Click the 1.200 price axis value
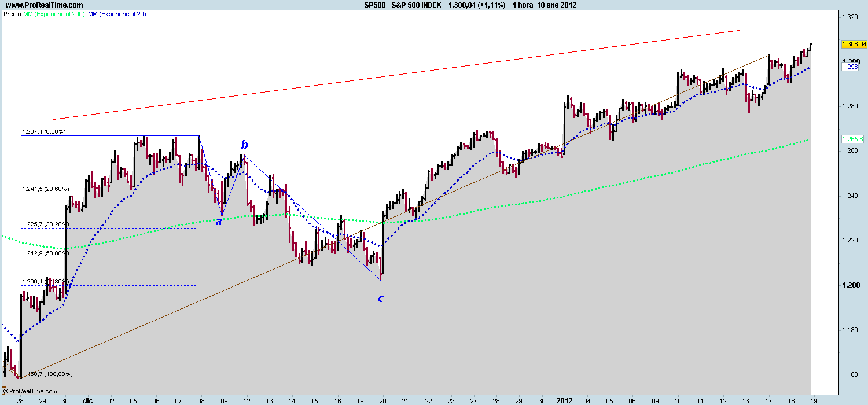868x405 pixels. pyautogui.click(x=850, y=285)
